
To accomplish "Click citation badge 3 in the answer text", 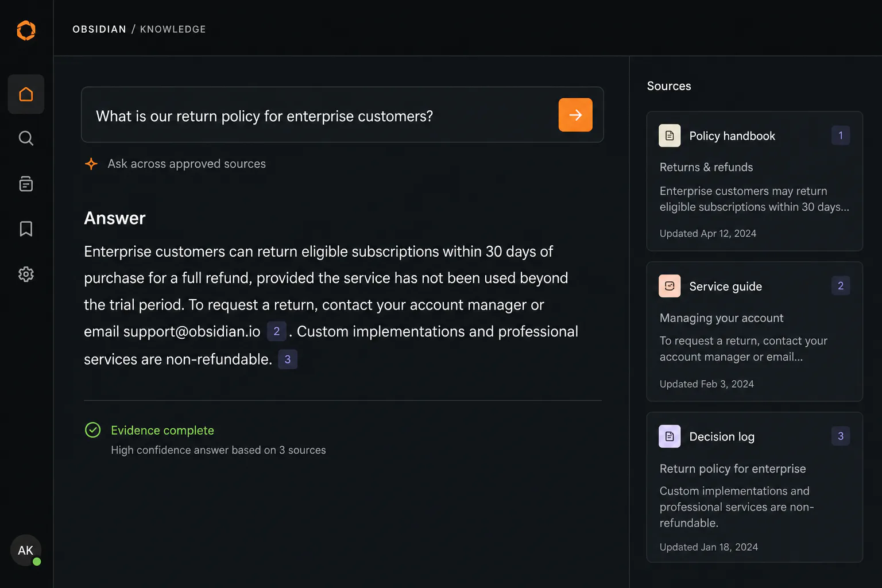I will click(x=288, y=359).
